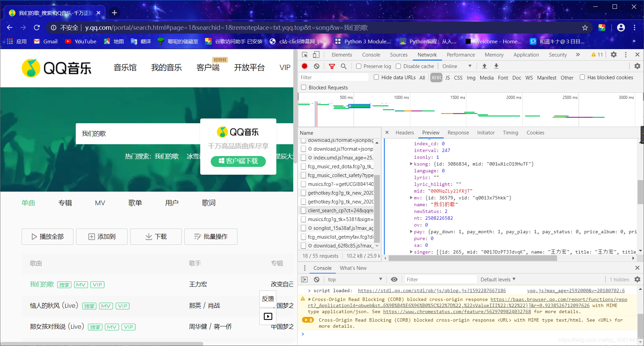Focus the console Filter input
The height and width of the screenshot is (346, 644).
(x=440, y=280)
